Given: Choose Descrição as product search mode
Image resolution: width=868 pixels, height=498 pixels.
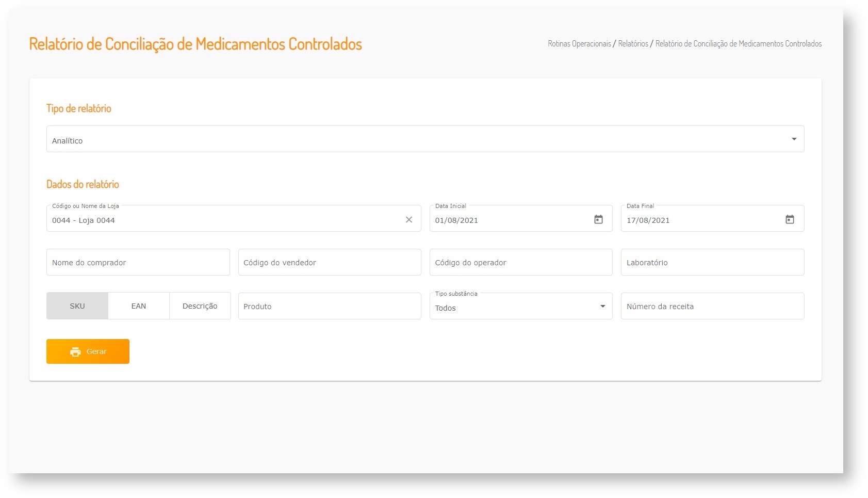Looking at the screenshot, I should click(x=200, y=306).
